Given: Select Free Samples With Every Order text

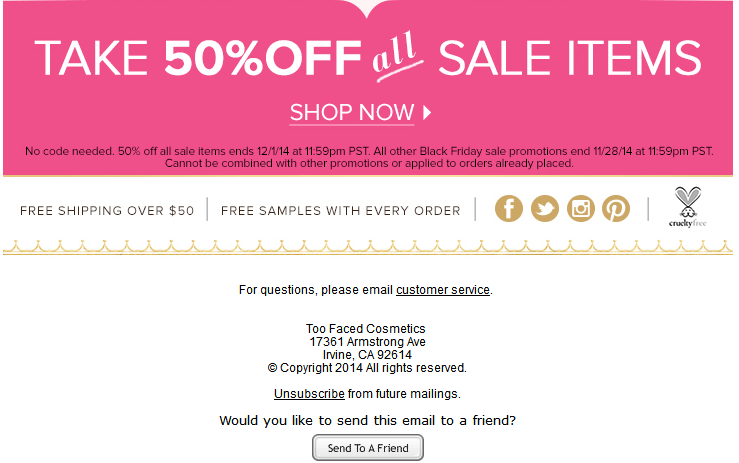Looking at the screenshot, I should [x=340, y=211].
